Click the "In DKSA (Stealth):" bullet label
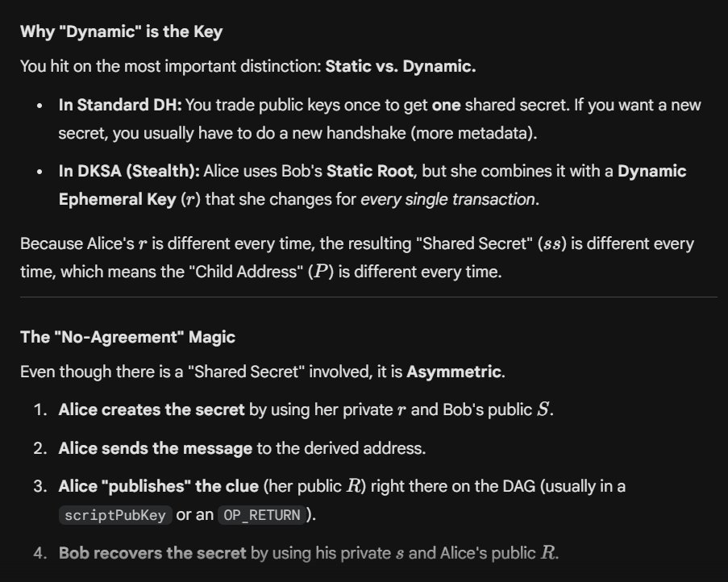The image size is (728, 582). pyautogui.click(x=129, y=171)
